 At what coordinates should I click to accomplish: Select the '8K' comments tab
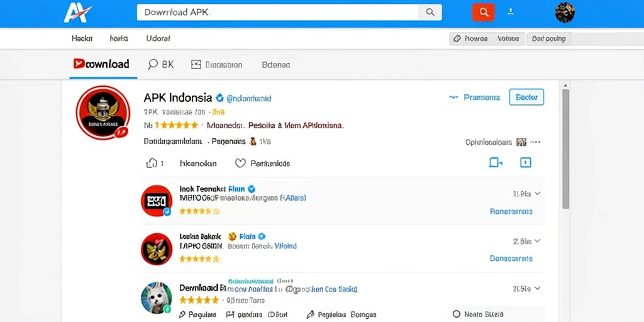(161, 65)
